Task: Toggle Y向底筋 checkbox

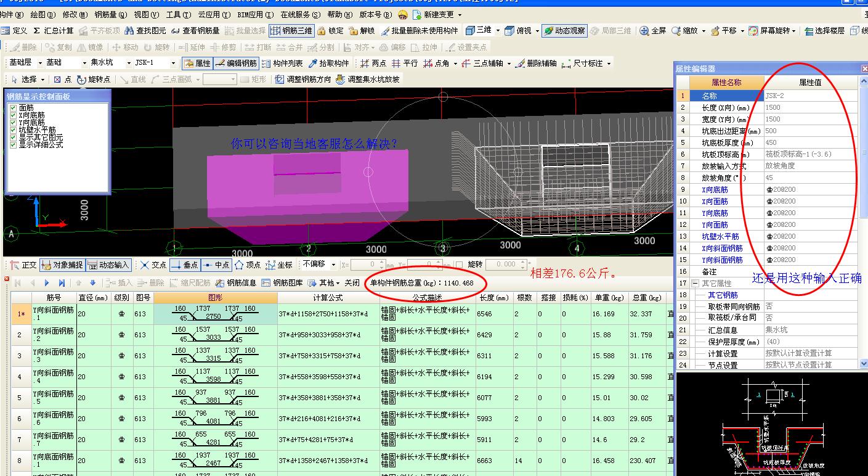Action: (13, 122)
